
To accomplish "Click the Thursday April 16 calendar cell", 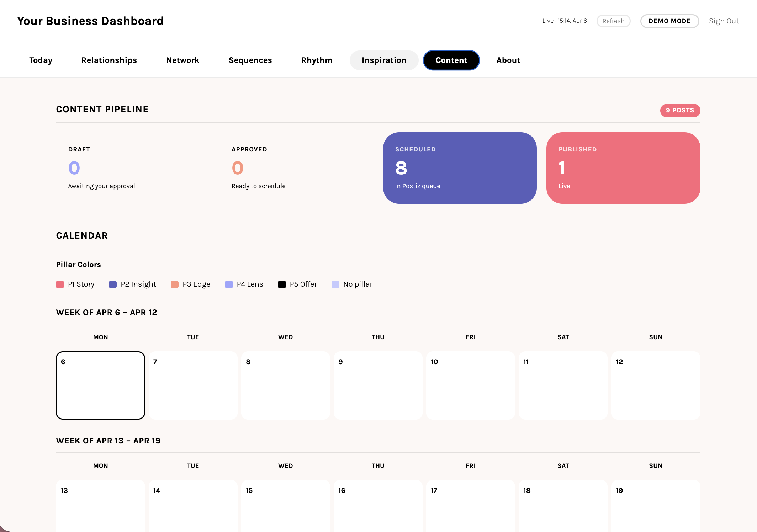I will [x=378, y=509].
